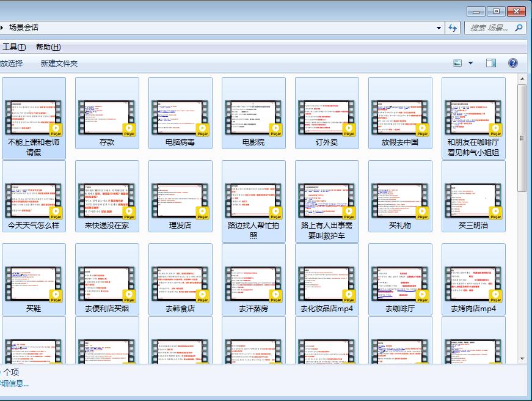532x401 pixels.
Task: Toggle the preview pane icon
Action: [x=491, y=63]
